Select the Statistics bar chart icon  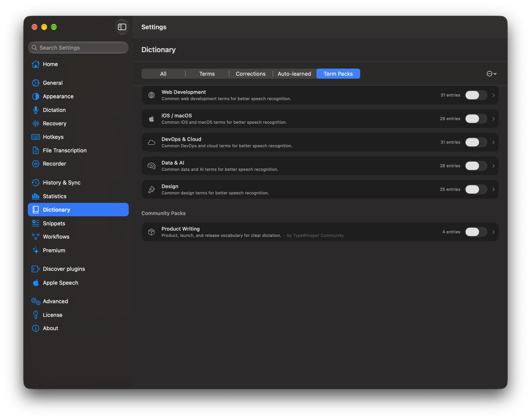36,196
